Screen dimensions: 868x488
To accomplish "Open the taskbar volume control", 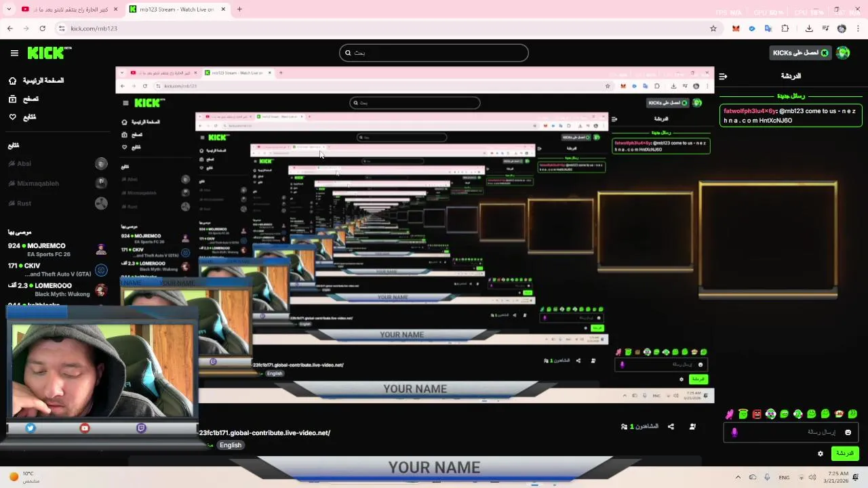I will [812, 477].
